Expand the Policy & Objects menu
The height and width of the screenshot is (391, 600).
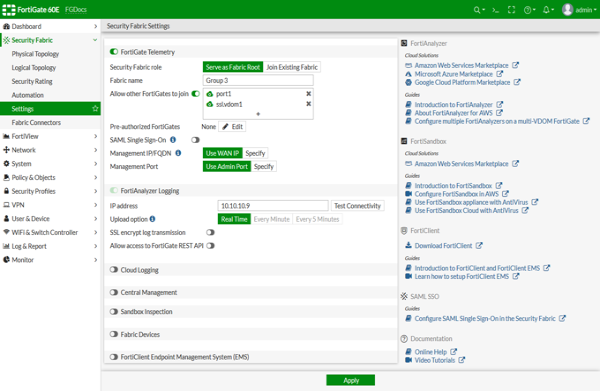(x=50, y=178)
